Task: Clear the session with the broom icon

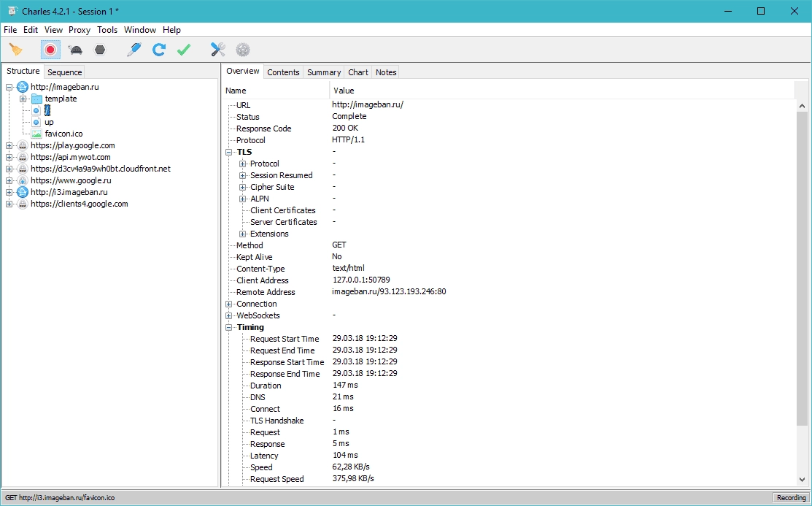Action: click(x=16, y=50)
